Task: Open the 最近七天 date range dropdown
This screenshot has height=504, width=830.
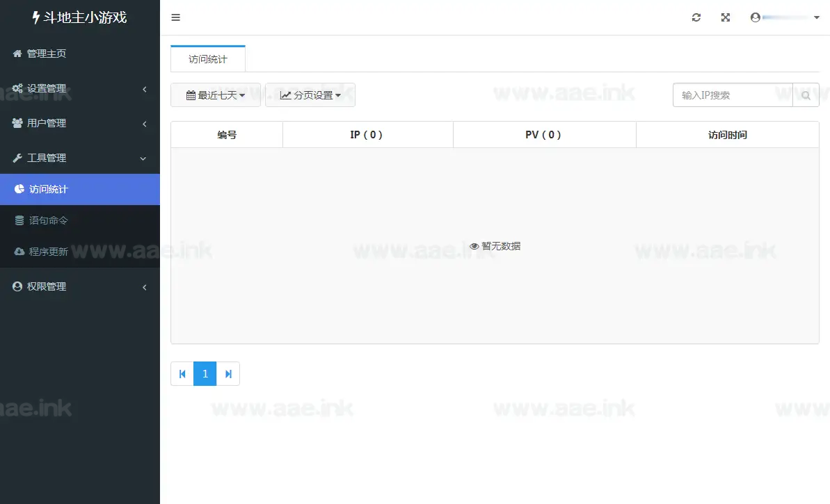Action: tap(216, 95)
